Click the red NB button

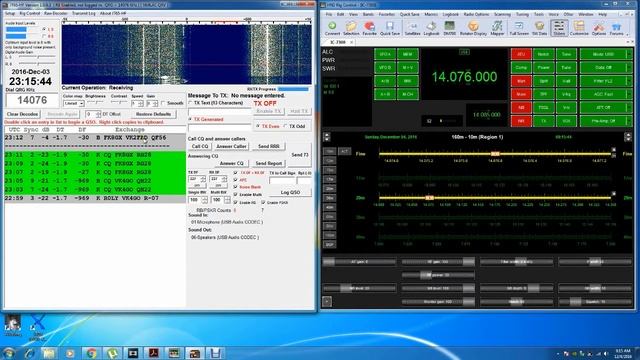tap(521, 108)
